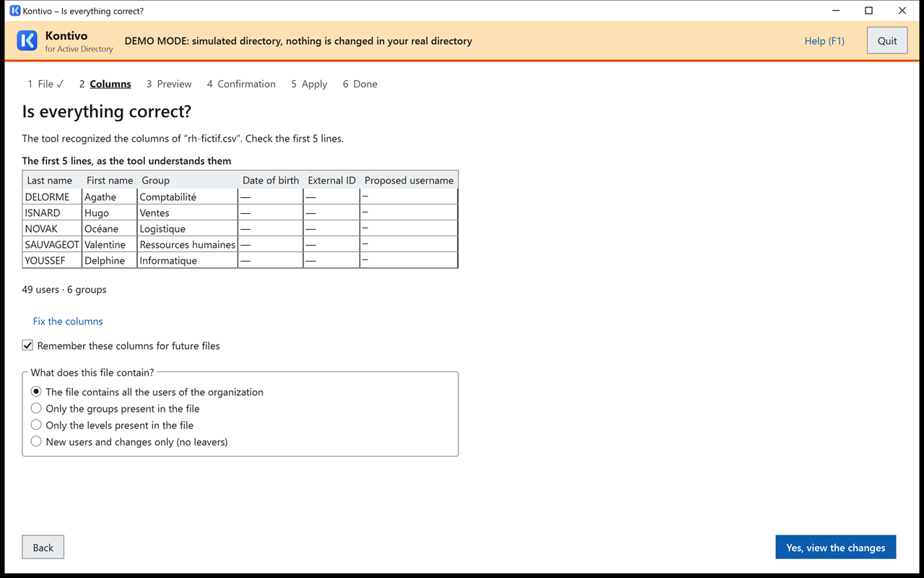Select the SAUVAGEOT cell
The height and width of the screenshot is (578, 924).
click(x=53, y=244)
